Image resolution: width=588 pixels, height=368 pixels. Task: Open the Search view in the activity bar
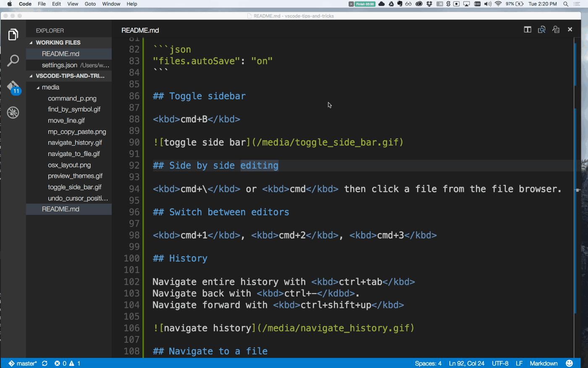click(x=13, y=61)
